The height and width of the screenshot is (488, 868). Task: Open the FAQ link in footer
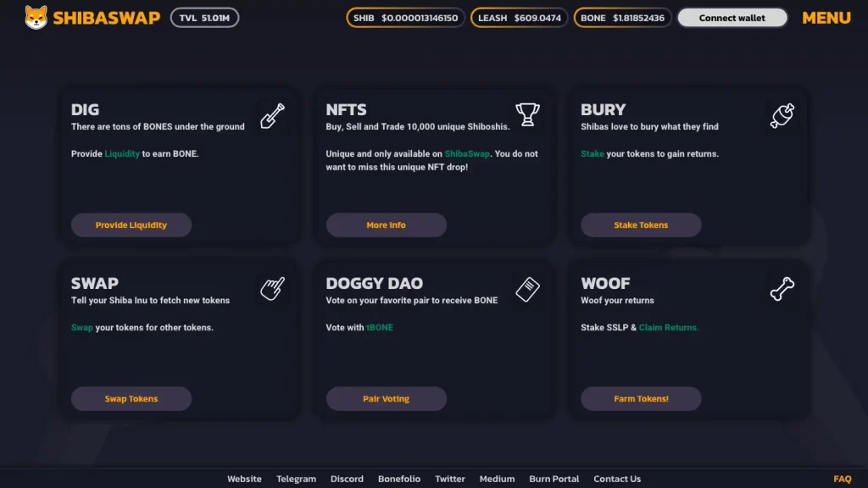click(842, 479)
